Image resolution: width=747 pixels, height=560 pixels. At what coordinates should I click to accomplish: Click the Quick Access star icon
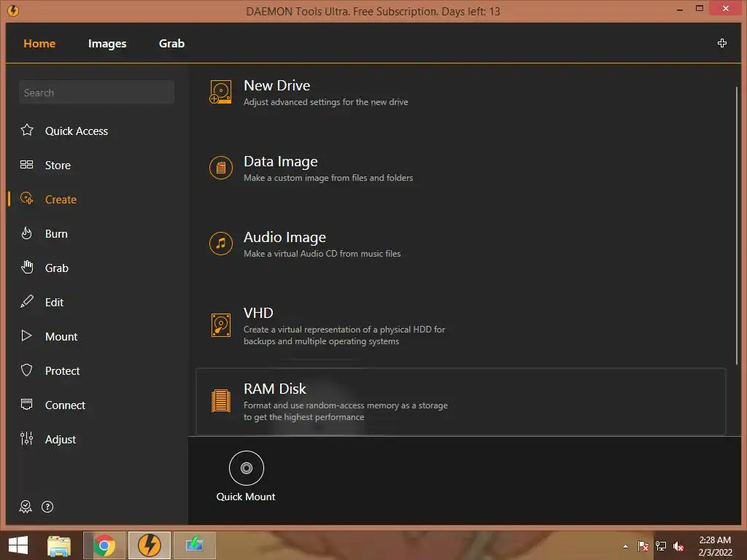point(27,130)
